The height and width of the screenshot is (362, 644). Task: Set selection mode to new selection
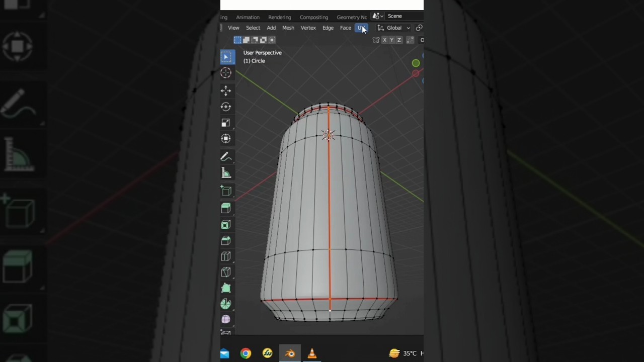[237, 40]
